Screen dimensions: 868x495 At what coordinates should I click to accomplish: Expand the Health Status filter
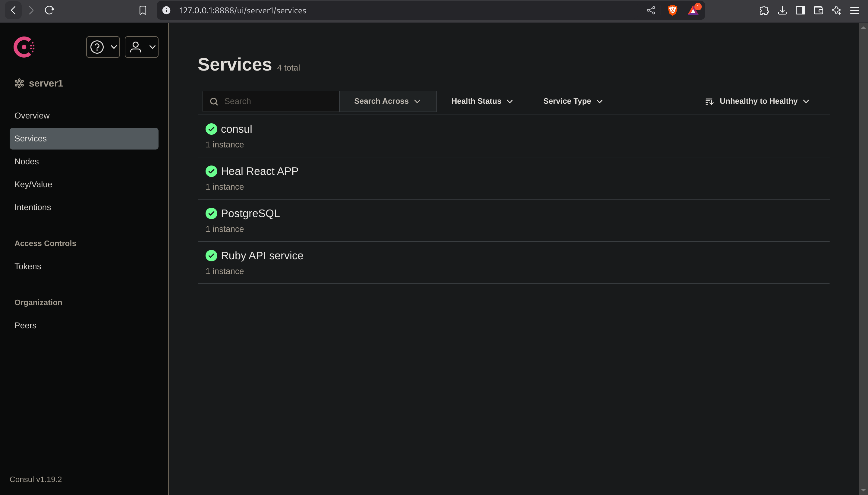pos(482,101)
